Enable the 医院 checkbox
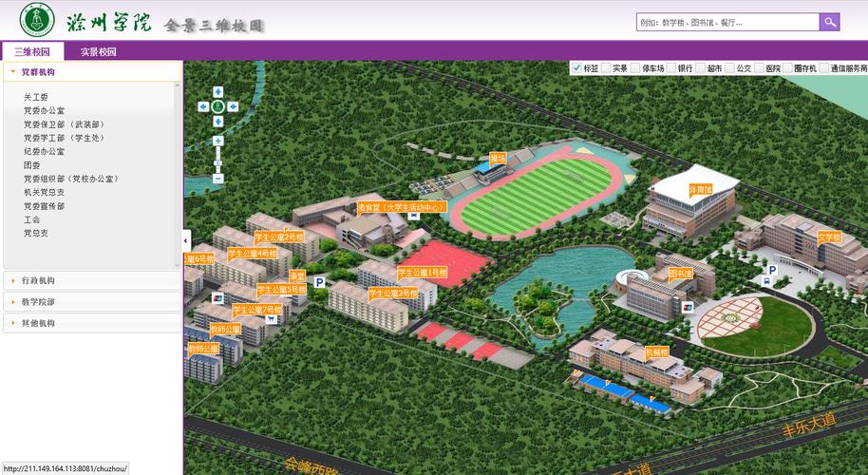This screenshot has height=475, width=868. [x=759, y=68]
